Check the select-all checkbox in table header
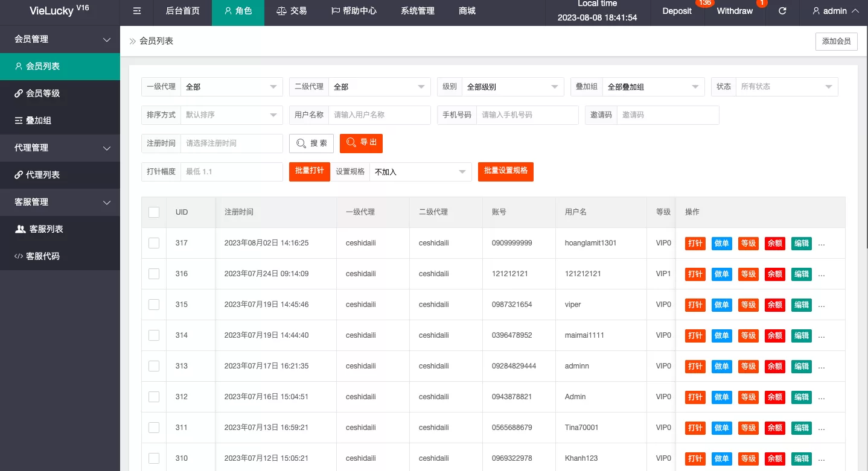 pyautogui.click(x=154, y=212)
